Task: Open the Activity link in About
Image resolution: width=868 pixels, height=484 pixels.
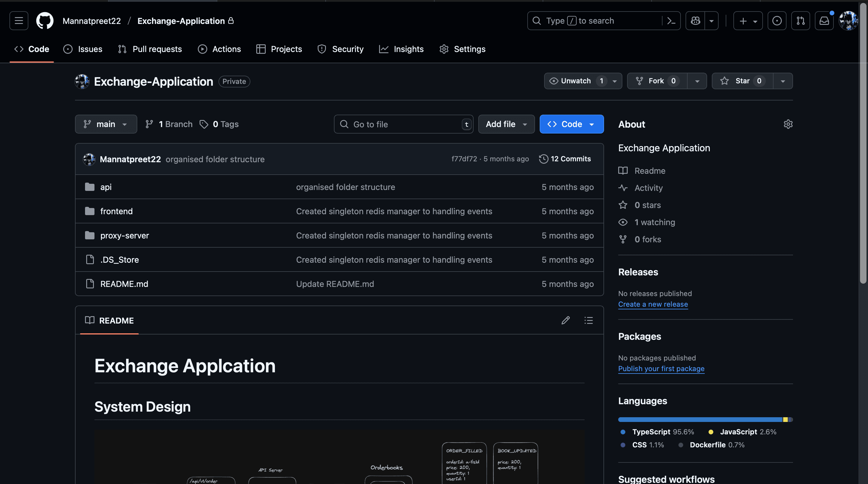Action: (x=640, y=188)
